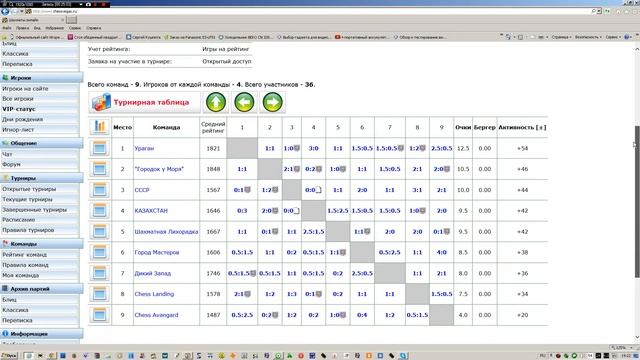Open Игнор-лист in sidebar

pyautogui.click(x=18, y=129)
